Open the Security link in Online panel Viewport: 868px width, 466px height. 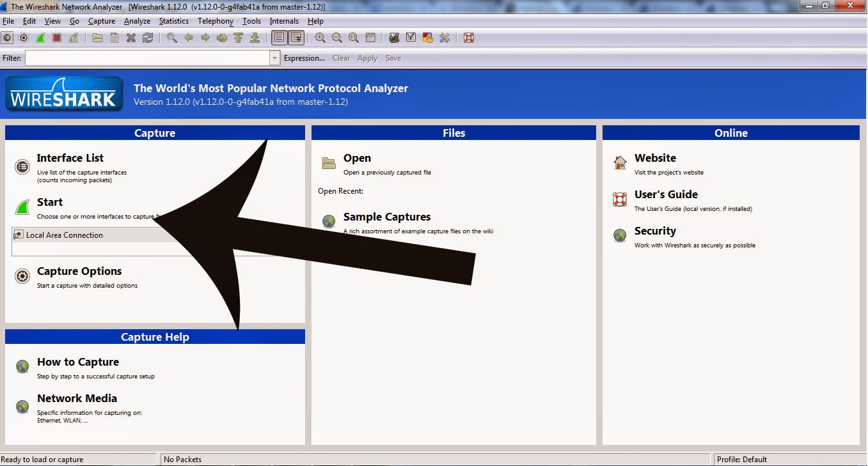pyautogui.click(x=655, y=231)
